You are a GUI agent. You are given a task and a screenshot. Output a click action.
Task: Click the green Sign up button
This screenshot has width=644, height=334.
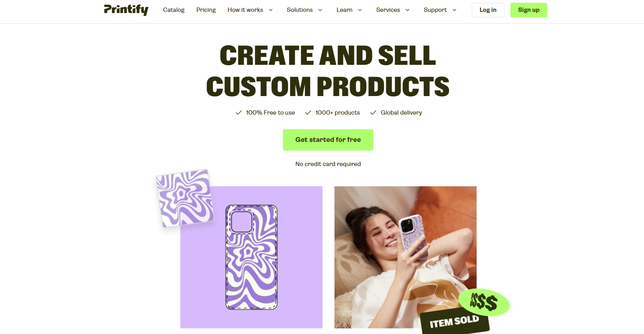click(529, 10)
